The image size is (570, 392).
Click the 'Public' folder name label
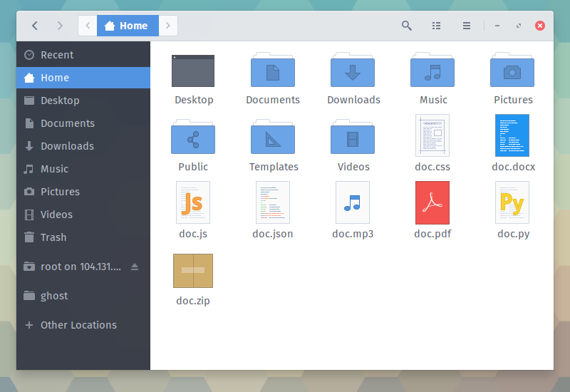coord(193,167)
